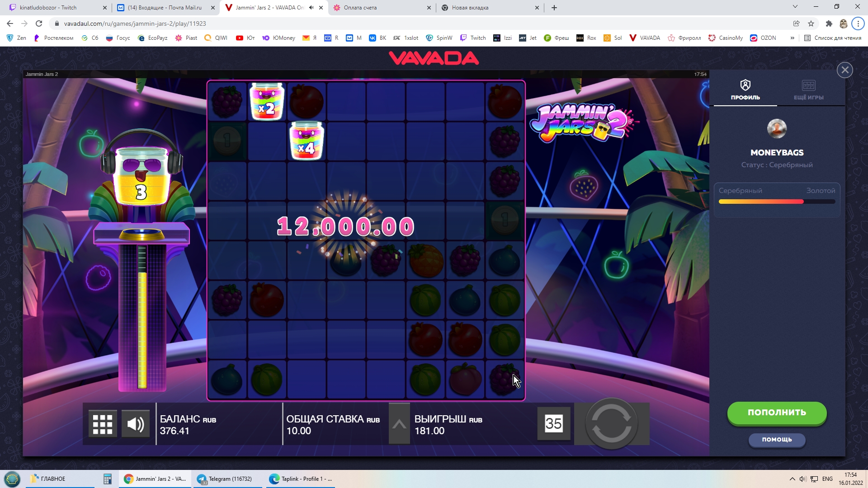This screenshot has height=488, width=868.
Task: Mute the Jammin' Jars tab audio icon
Action: coord(311,8)
